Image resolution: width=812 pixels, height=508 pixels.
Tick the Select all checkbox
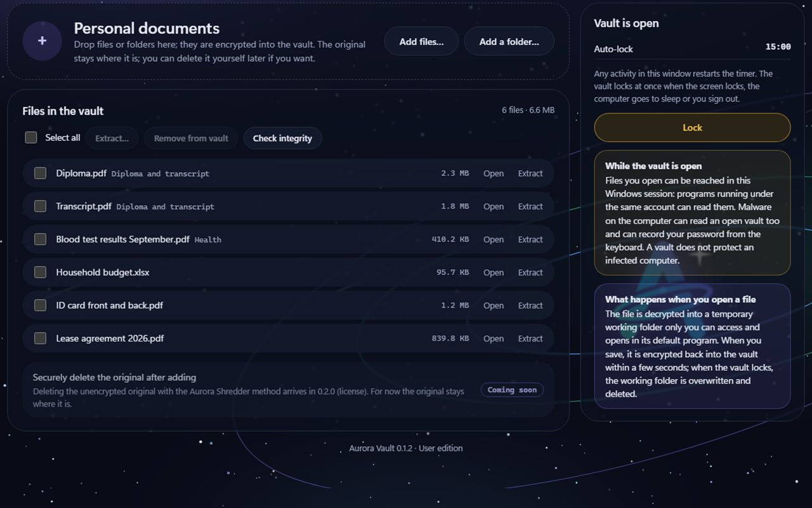click(31, 138)
